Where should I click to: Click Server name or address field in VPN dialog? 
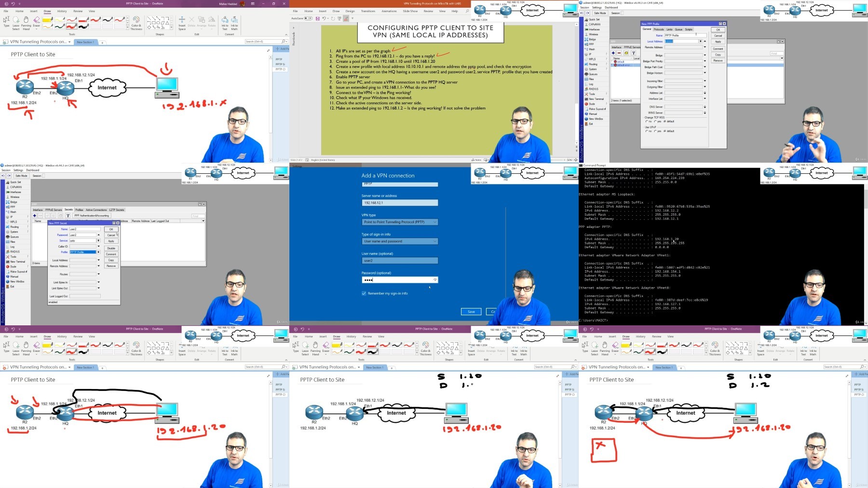click(x=400, y=203)
